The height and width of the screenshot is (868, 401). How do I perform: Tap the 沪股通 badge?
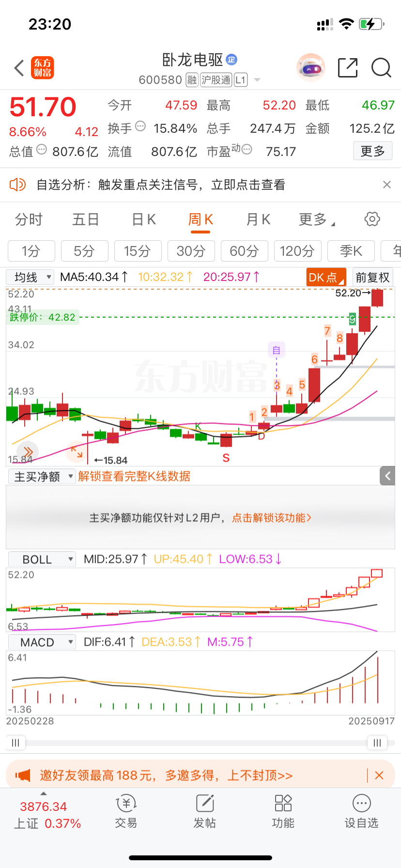pyautogui.click(x=216, y=80)
